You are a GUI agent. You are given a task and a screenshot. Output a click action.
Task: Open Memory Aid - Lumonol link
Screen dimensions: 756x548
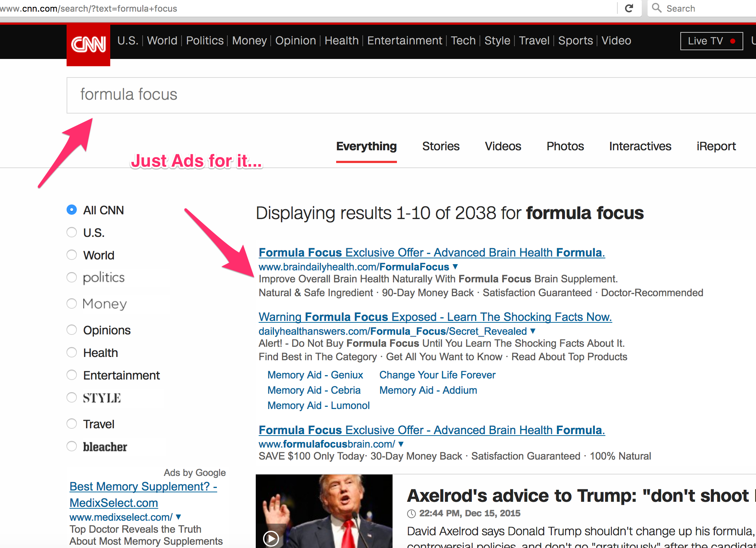pyautogui.click(x=318, y=405)
